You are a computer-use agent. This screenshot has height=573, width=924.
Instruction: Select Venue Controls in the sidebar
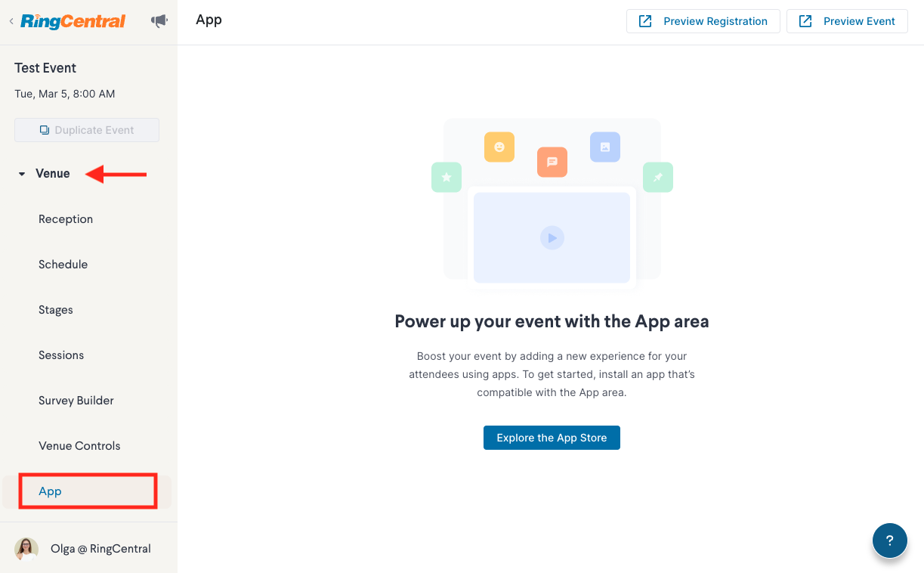coord(88,446)
